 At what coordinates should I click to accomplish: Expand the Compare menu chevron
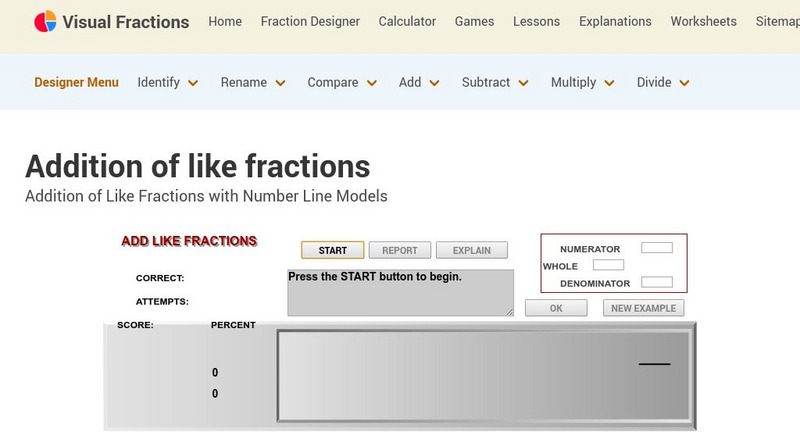(x=372, y=83)
